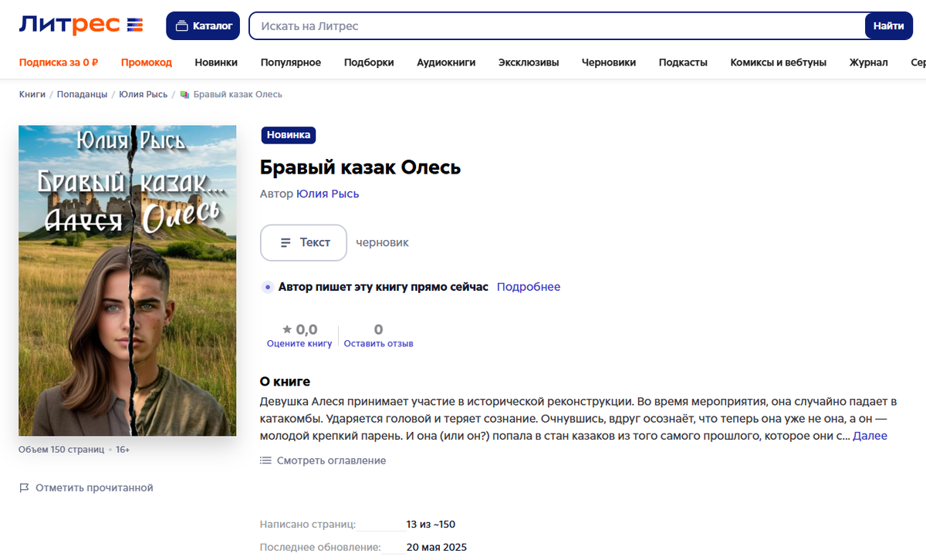
Task: Open the author page Юлия Рысь
Action: click(328, 194)
